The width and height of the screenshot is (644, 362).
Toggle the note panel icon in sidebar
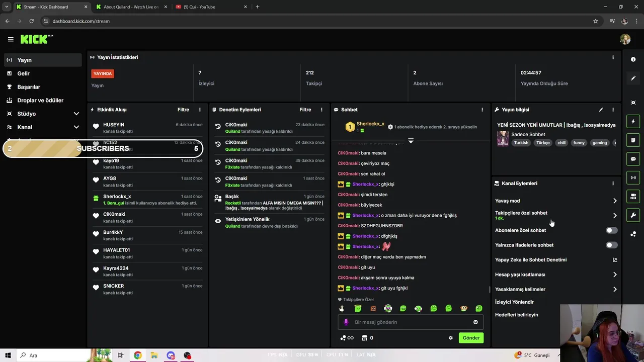pos(633,140)
